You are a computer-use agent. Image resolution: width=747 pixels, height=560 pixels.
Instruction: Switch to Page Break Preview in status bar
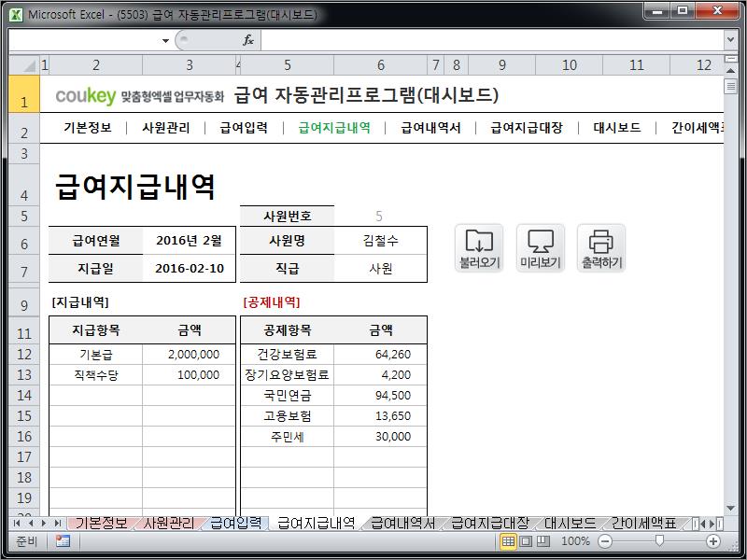(543, 541)
